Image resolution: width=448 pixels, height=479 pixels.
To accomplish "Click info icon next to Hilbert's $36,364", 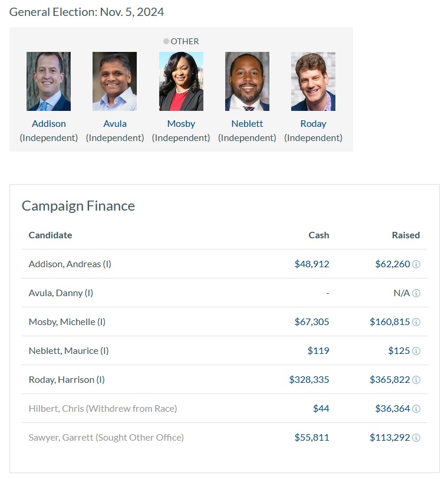I will [416, 409].
